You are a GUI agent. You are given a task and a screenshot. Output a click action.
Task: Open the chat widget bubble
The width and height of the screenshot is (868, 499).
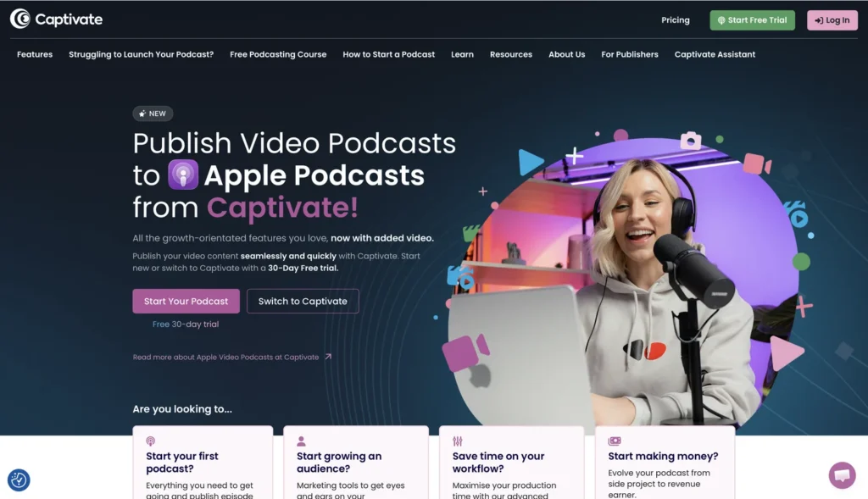pos(842,475)
